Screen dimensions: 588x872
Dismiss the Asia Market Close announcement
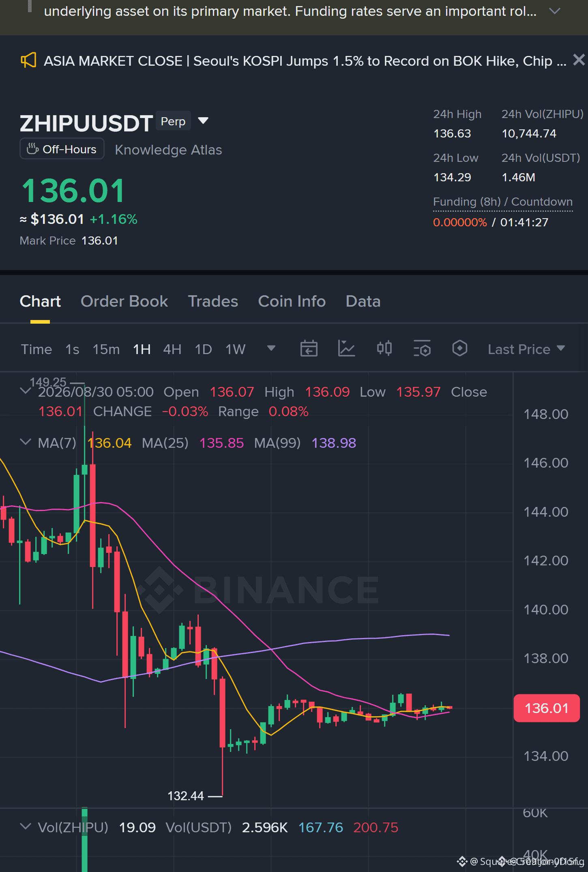[x=579, y=60]
